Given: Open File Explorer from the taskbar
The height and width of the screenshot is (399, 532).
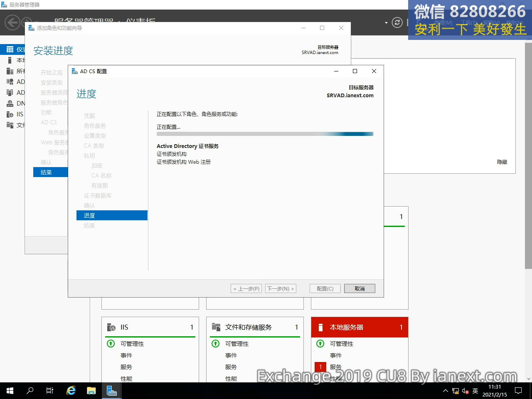Looking at the screenshot, I should 91,391.
